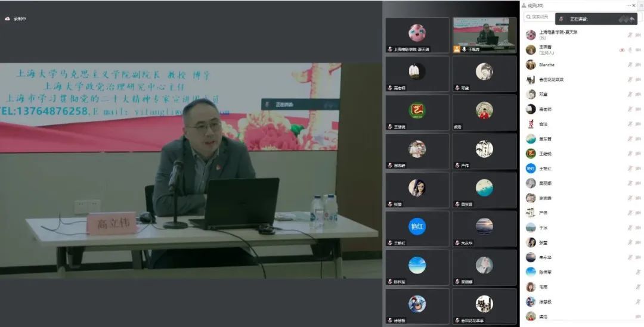The height and width of the screenshot is (327, 644).
Task: Click the audio waveform indicator in speaking popup
Action: [623, 19]
